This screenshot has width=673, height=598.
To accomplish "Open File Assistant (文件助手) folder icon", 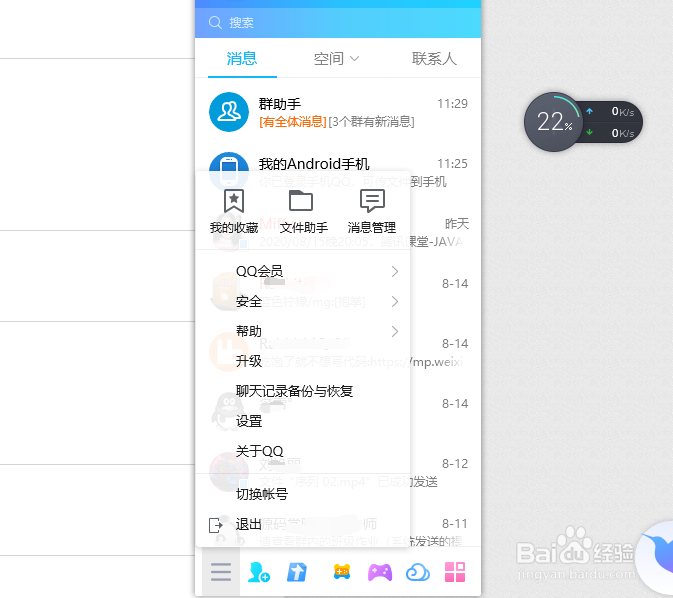I will click(301, 200).
